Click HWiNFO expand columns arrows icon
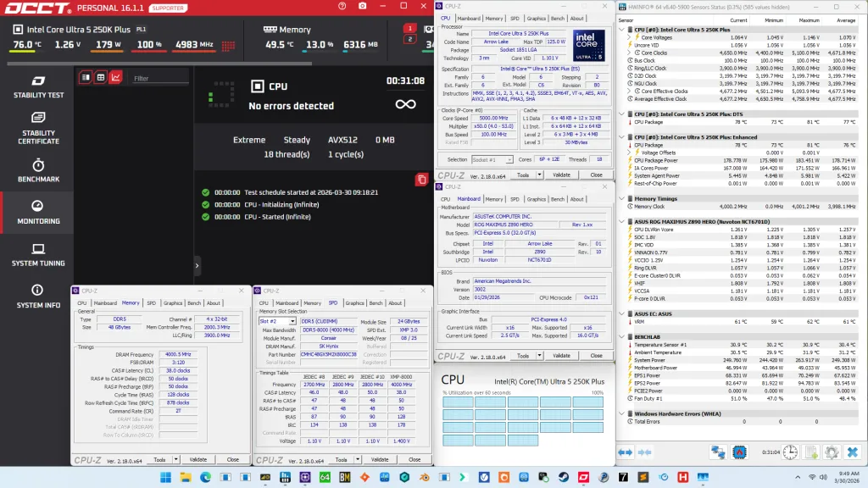This screenshot has height=488, width=868. [x=625, y=452]
